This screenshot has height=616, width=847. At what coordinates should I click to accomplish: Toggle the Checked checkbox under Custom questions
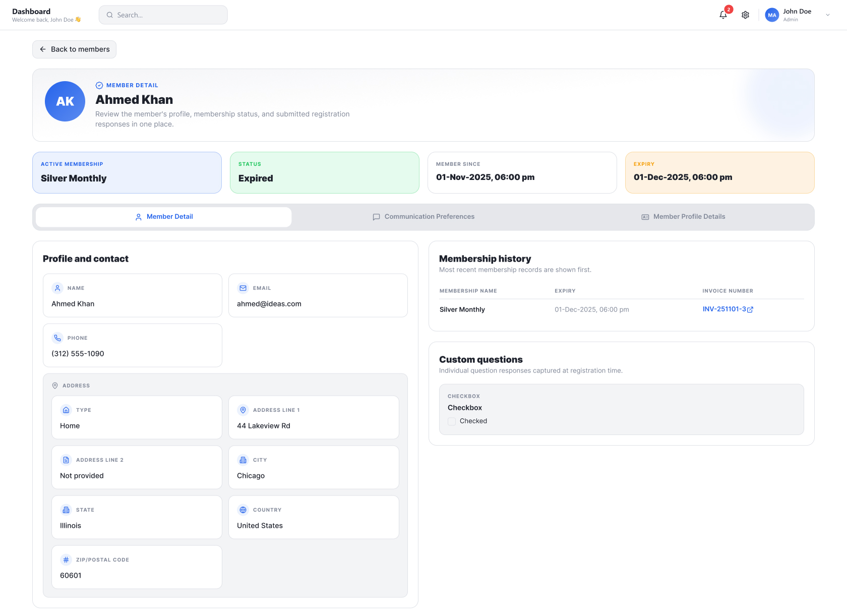[x=452, y=421]
